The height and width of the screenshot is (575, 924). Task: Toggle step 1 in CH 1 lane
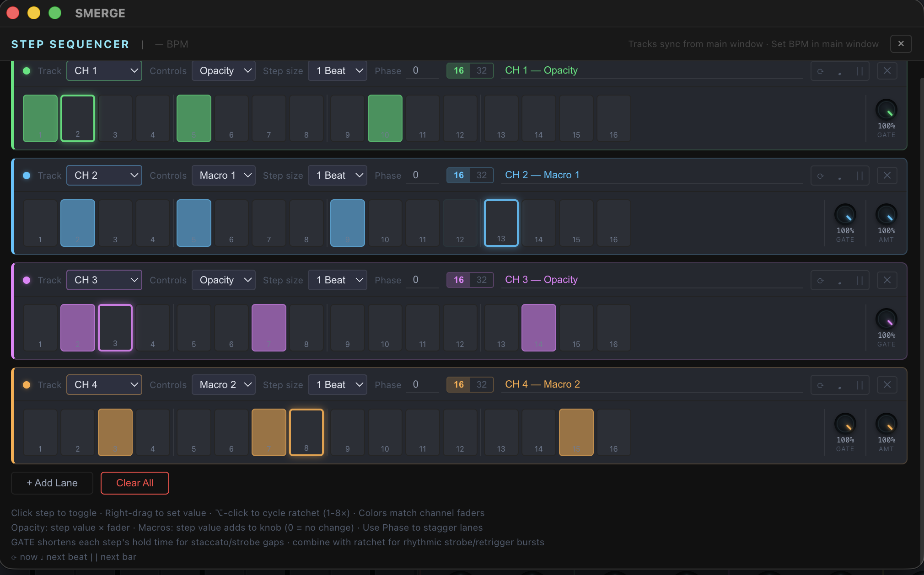(40, 118)
